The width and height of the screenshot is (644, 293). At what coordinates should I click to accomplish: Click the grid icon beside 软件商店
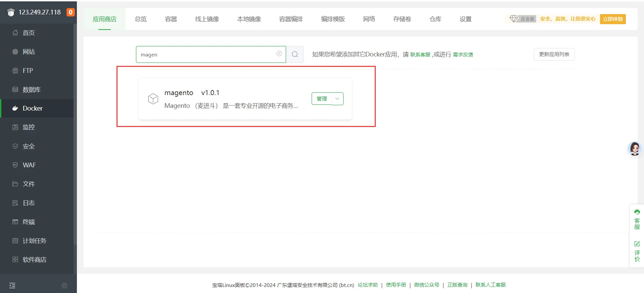15,259
